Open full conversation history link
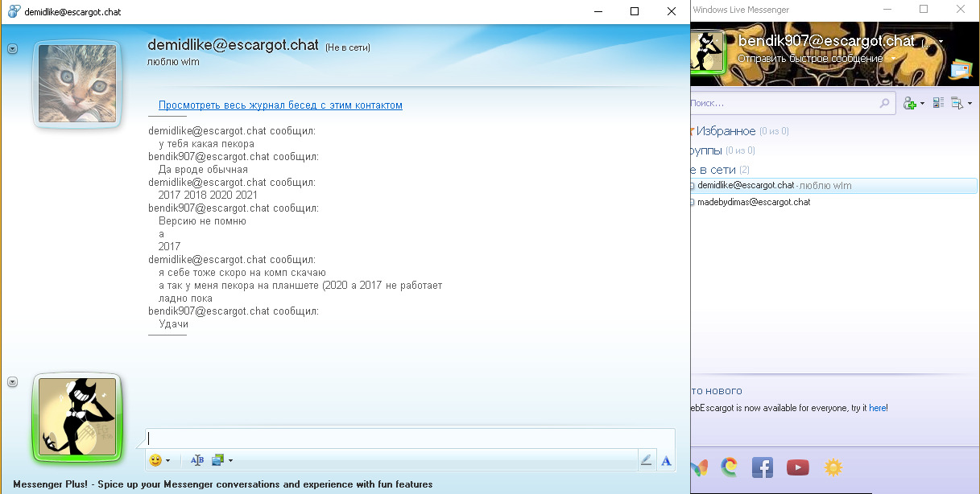The height and width of the screenshot is (494, 980). coord(280,105)
